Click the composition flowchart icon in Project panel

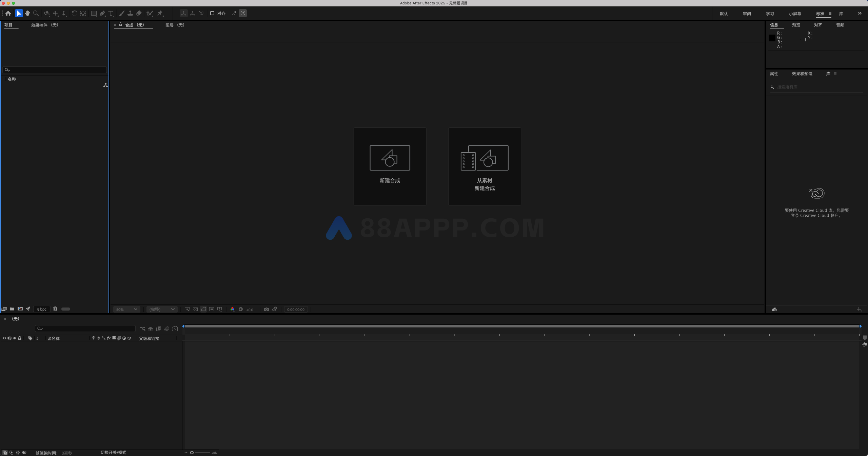point(105,85)
